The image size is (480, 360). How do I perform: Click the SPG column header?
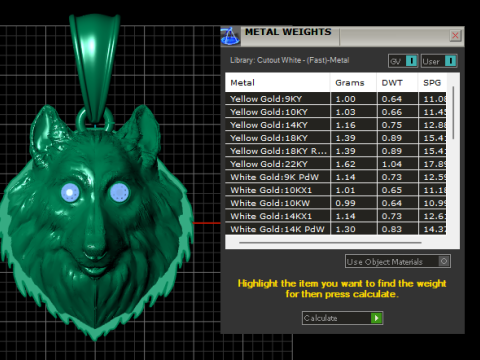click(432, 83)
